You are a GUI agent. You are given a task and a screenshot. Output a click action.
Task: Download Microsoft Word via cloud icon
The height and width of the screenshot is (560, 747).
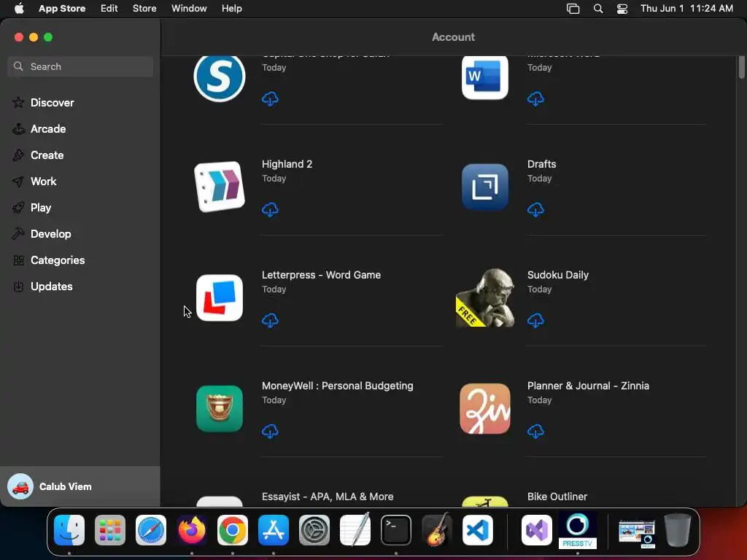tap(535, 98)
